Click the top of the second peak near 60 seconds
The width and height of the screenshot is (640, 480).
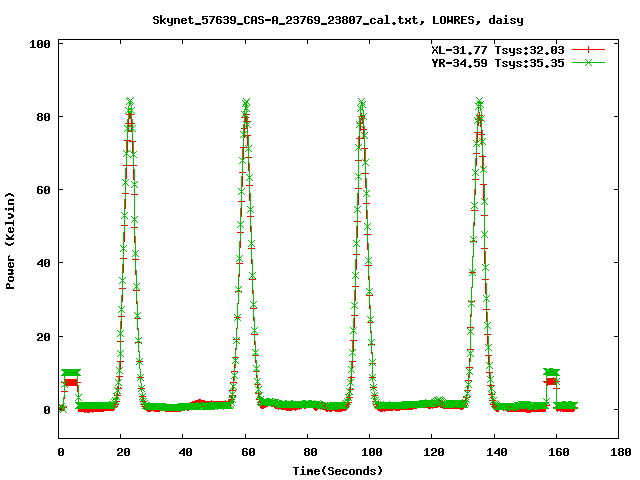coord(246,102)
